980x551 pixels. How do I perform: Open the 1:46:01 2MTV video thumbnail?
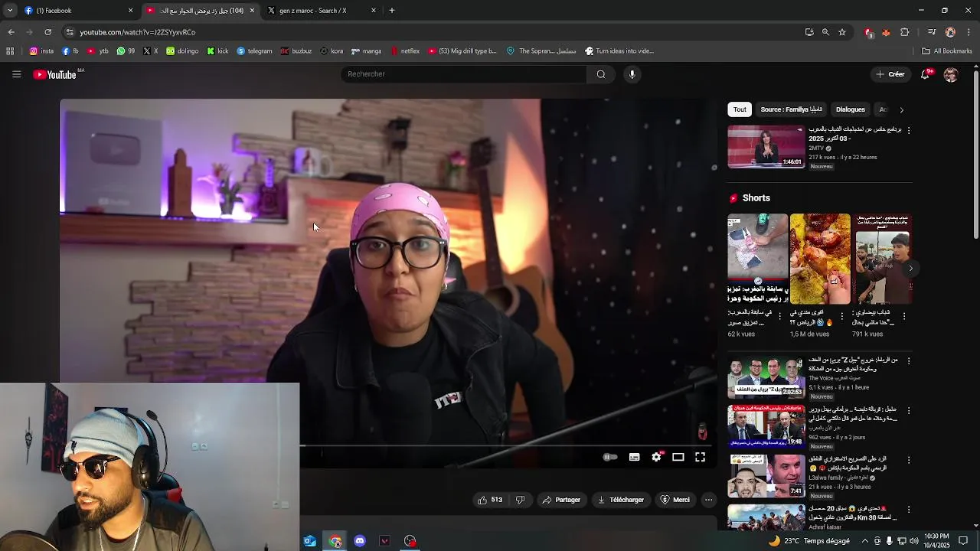tap(766, 147)
